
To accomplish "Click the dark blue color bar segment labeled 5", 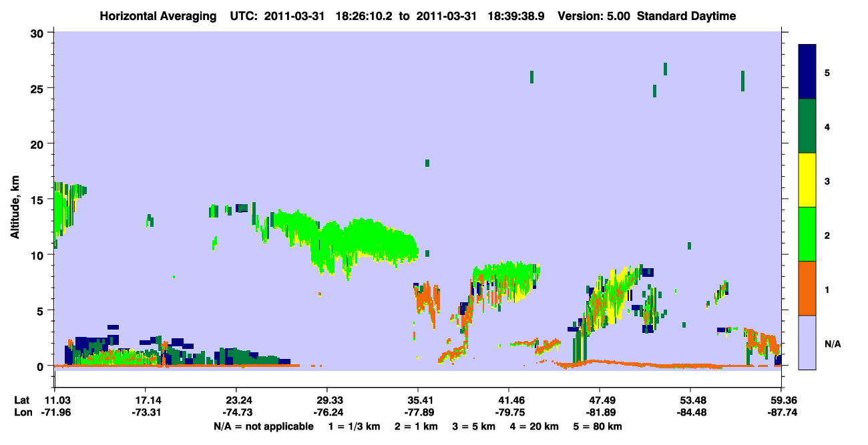I will coord(807,71).
